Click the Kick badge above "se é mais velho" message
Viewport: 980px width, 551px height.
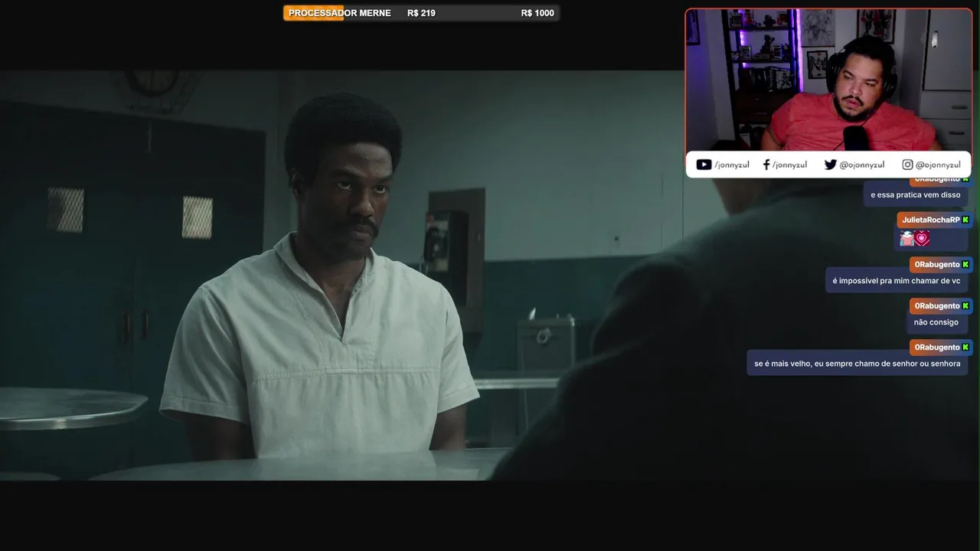[x=965, y=347]
